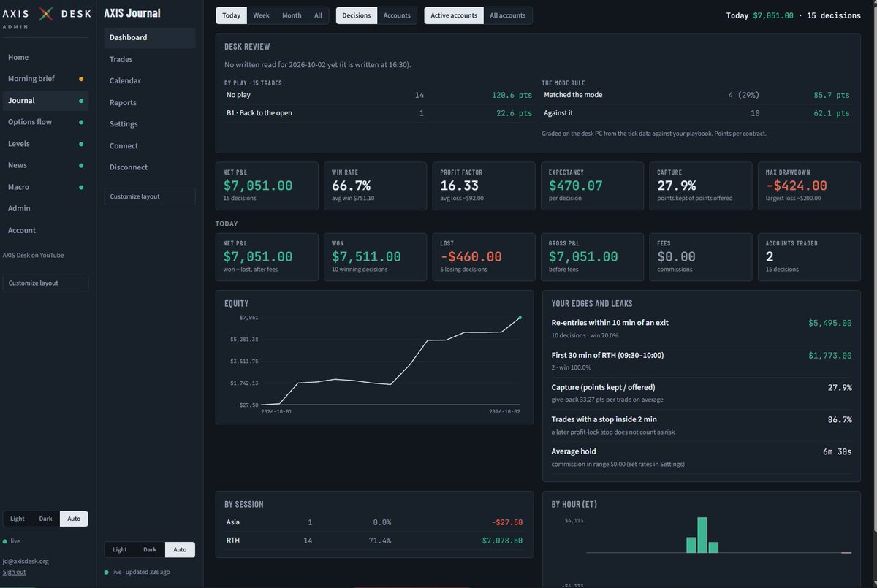Click the RTH session row
The image size is (877, 588).
[x=374, y=541]
